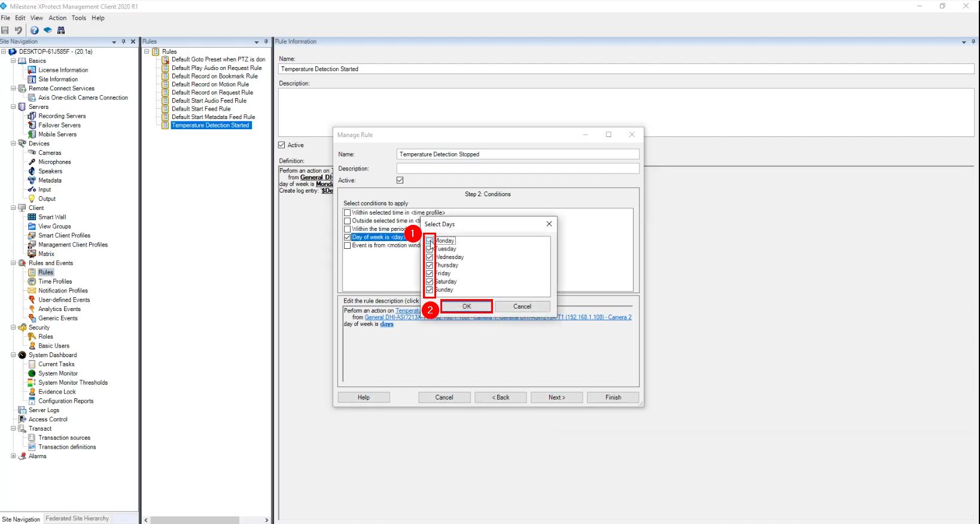980x524 pixels.
Task: Open the Microphones device node
Action: [54, 162]
